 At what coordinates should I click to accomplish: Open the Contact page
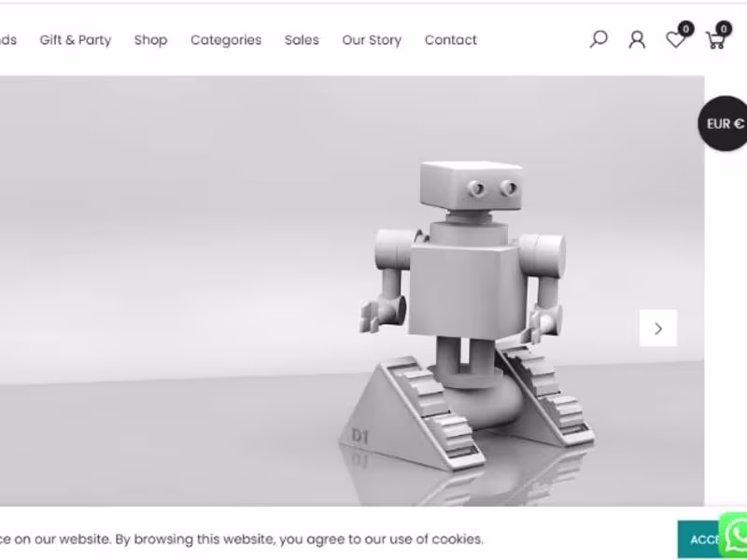(x=451, y=40)
